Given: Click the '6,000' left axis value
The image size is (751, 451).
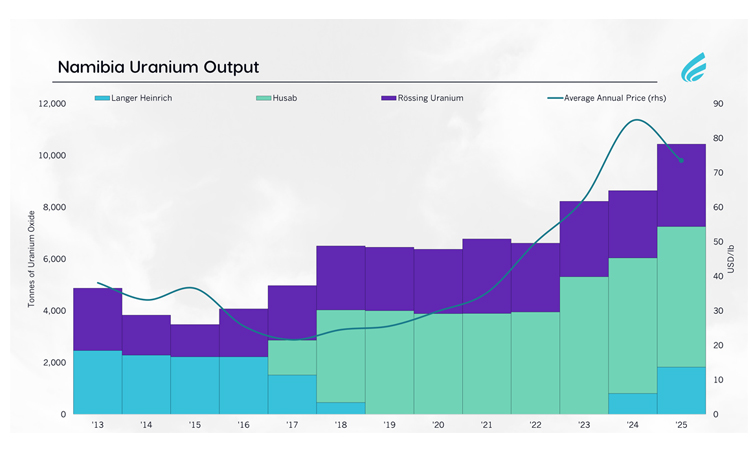Looking at the screenshot, I should coord(55,259).
